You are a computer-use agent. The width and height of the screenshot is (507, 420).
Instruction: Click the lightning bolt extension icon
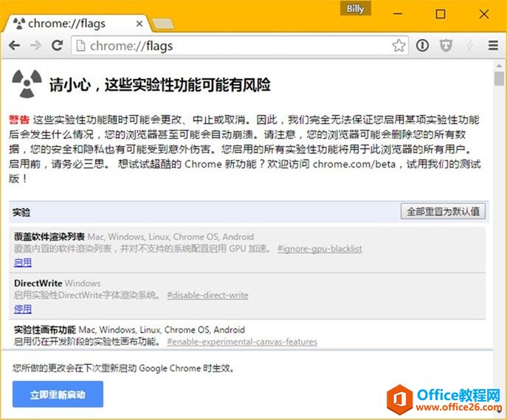469,46
